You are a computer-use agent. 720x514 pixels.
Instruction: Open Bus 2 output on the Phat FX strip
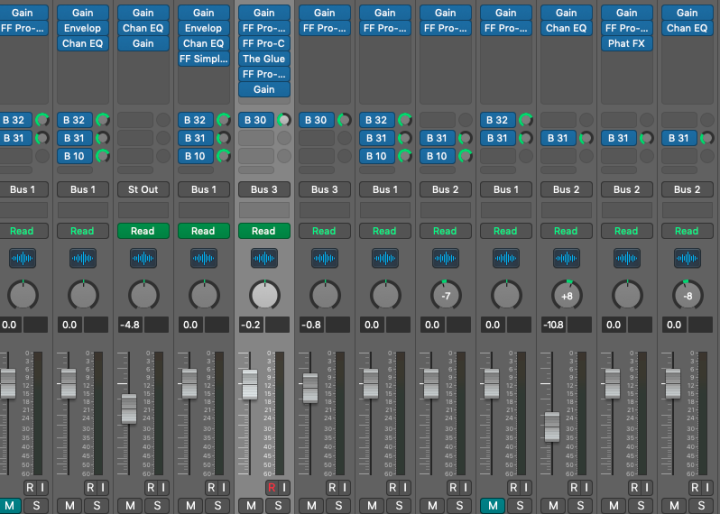point(627,189)
